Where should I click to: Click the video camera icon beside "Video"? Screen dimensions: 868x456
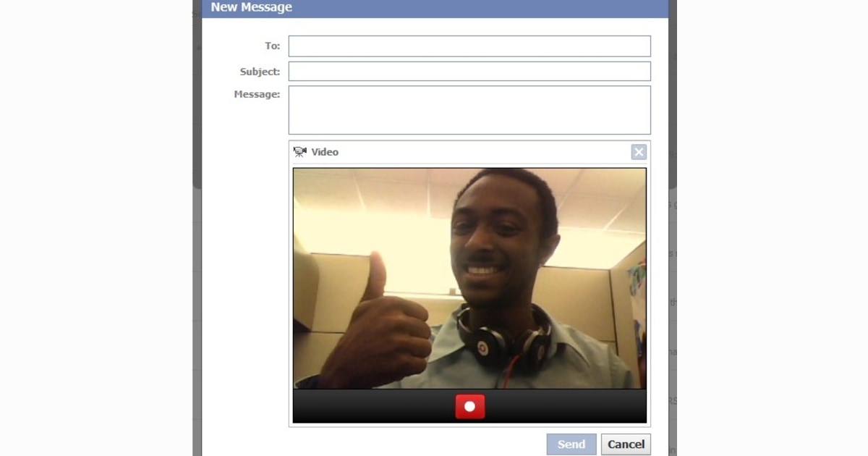(299, 151)
